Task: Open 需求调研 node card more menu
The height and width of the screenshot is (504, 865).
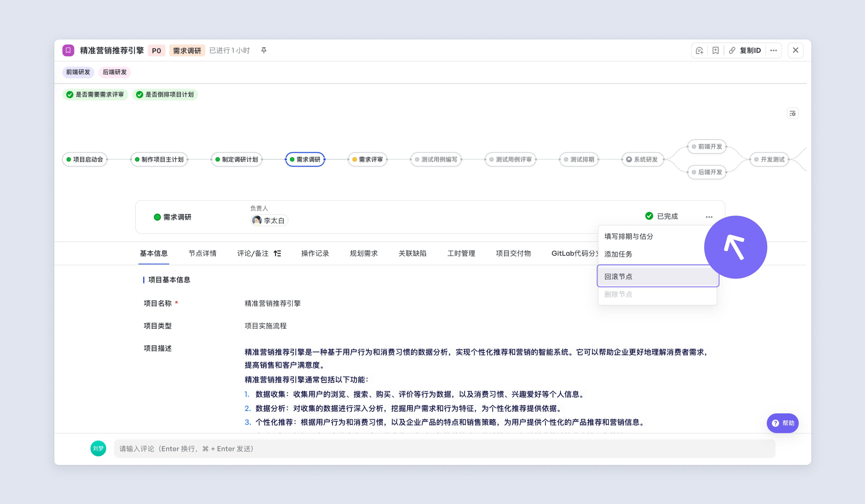Action: click(709, 217)
